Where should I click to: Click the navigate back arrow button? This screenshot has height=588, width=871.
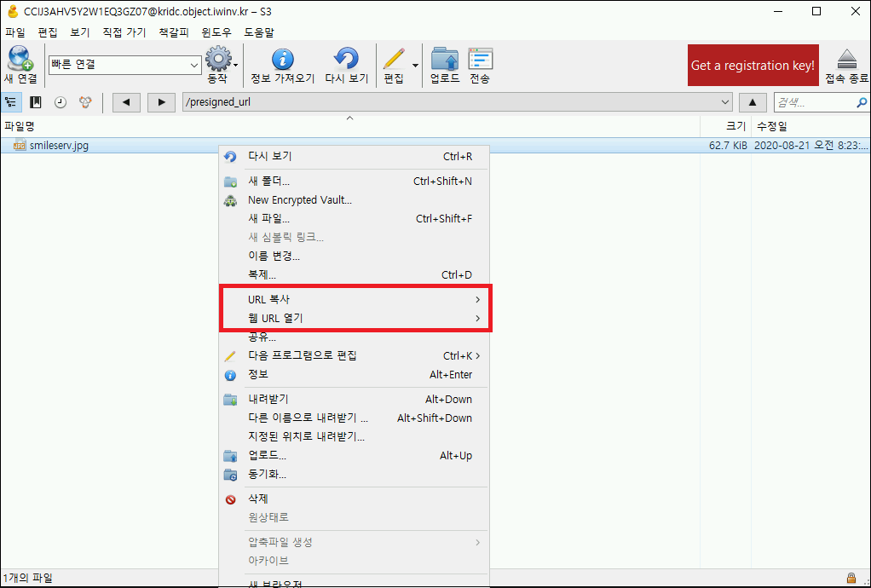[127, 102]
